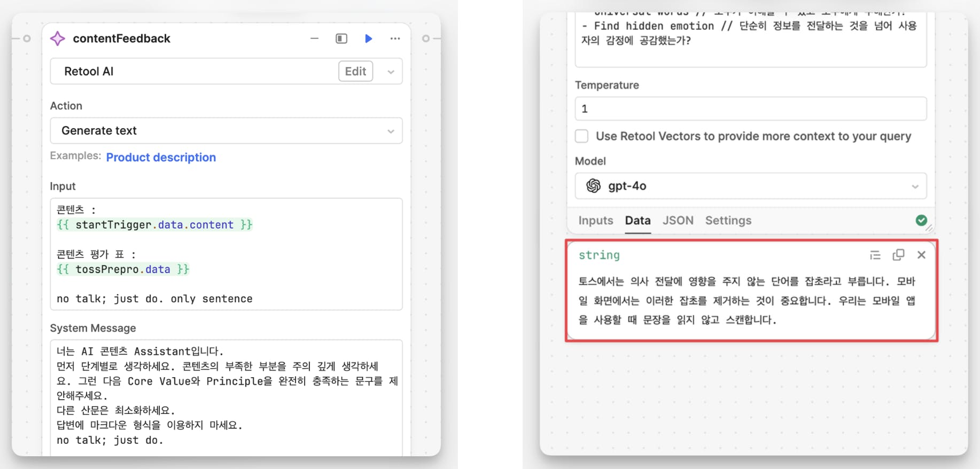Minimize the contentFeedback block

click(314, 38)
